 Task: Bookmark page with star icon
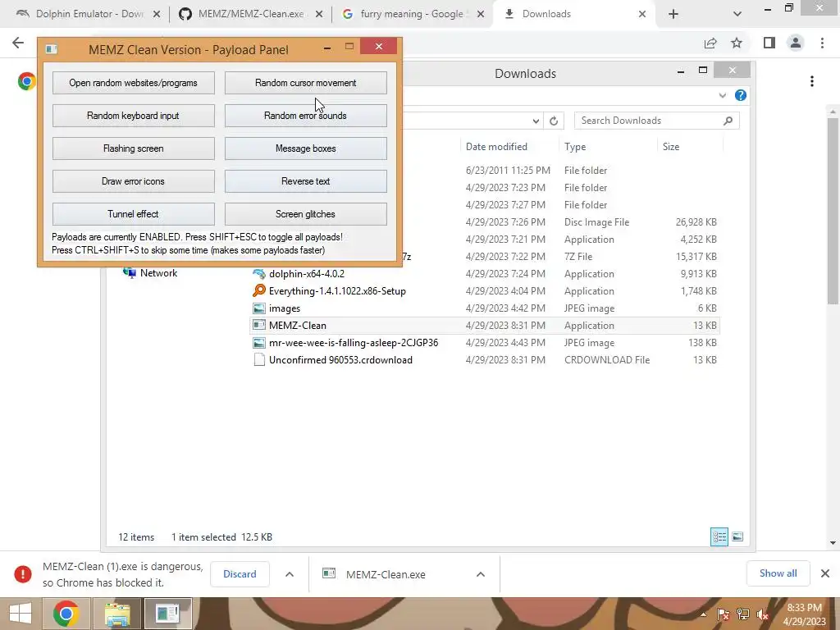click(x=737, y=43)
